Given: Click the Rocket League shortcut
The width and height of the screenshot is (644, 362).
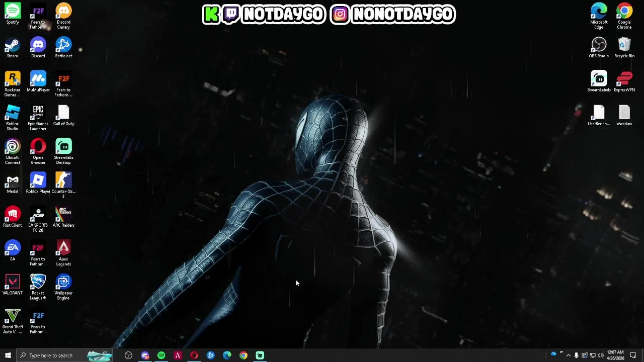Looking at the screenshot, I should (38, 287).
